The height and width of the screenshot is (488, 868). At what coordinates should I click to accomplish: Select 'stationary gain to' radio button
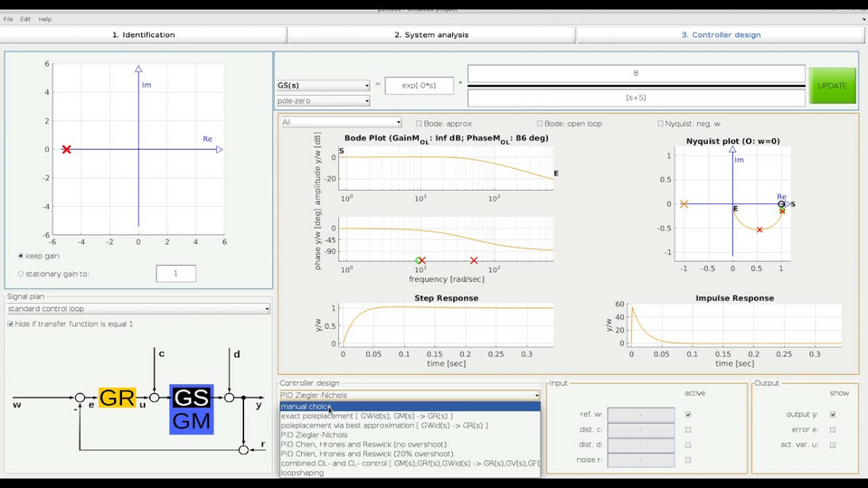click(22, 274)
